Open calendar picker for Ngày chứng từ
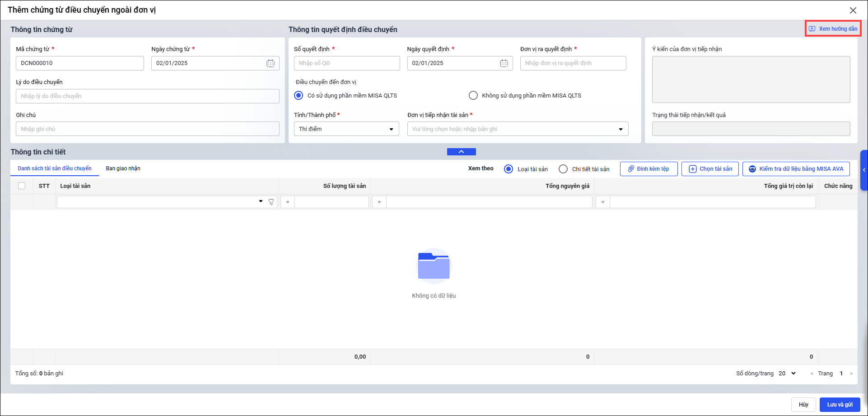The width and height of the screenshot is (868, 416). 270,63
